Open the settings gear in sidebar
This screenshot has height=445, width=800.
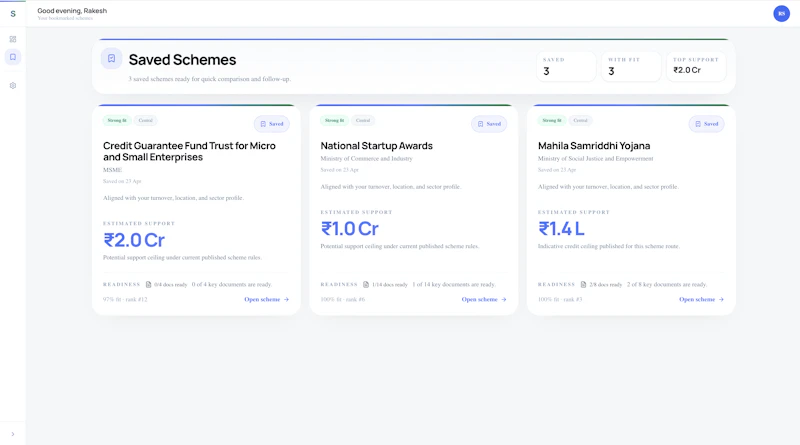13,86
